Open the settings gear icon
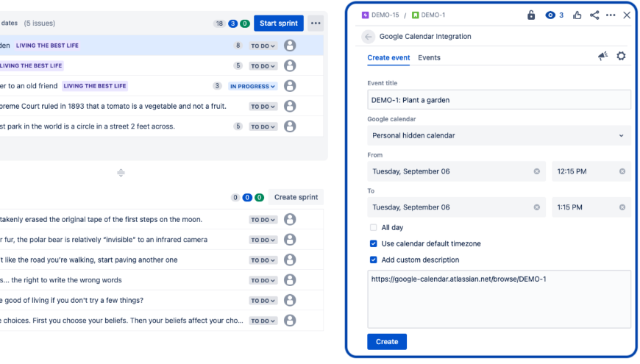 click(x=621, y=57)
